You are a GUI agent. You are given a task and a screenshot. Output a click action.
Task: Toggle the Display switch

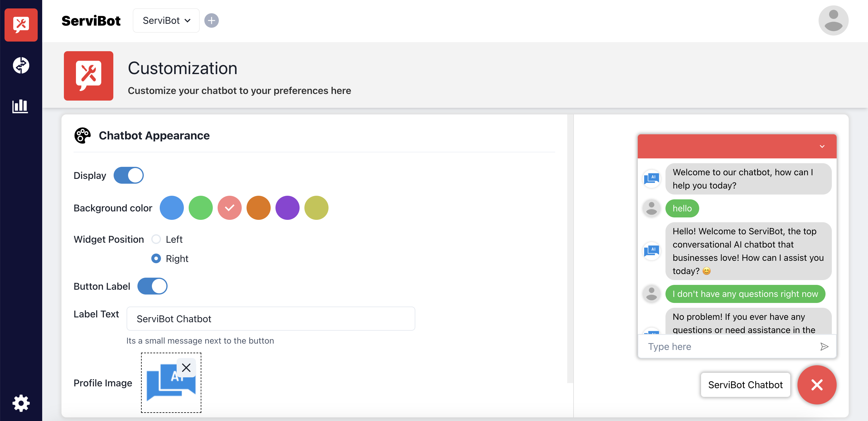(x=129, y=176)
